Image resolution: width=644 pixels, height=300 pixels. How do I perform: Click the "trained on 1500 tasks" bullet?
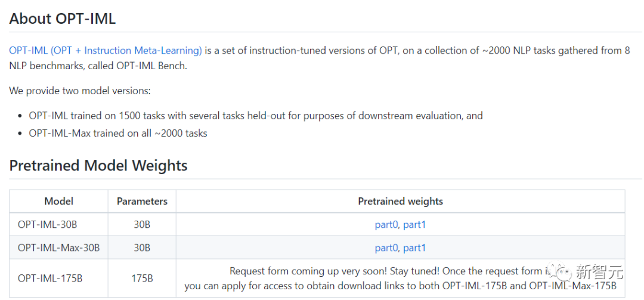[x=255, y=116]
